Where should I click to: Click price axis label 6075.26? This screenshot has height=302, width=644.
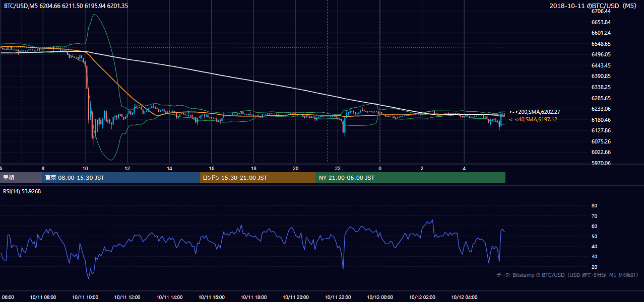pos(601,141)
